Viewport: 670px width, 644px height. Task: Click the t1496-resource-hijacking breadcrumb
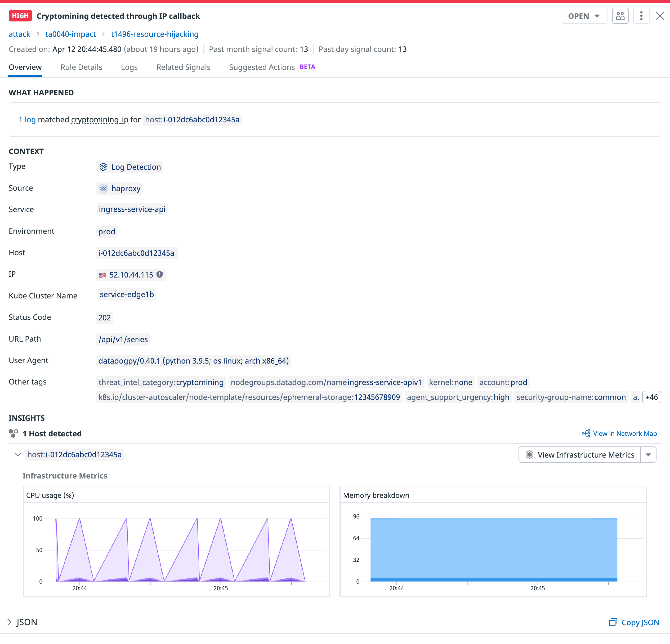pyautogui.click(x=154, y=34)
